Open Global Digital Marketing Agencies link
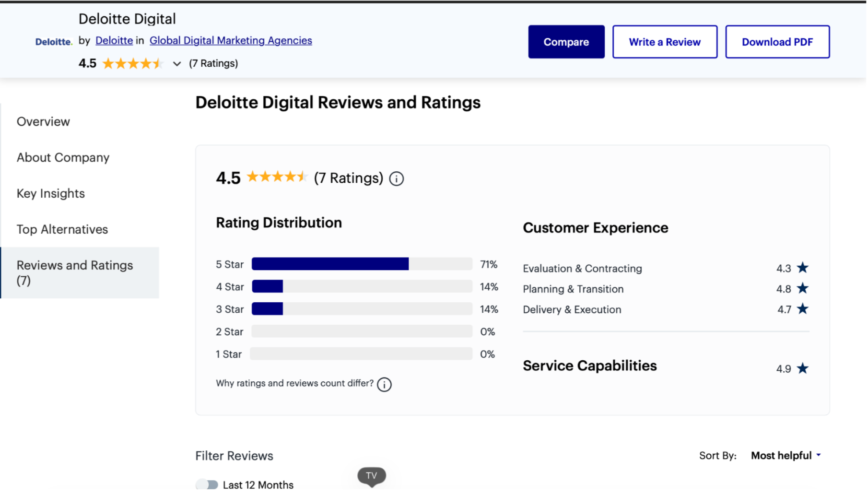The height and width of the screenshot is (495, 868). pos(231,40)
